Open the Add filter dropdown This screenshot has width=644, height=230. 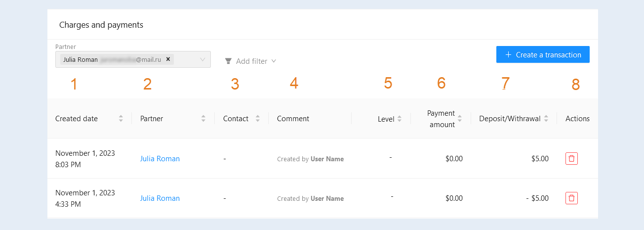(x=250, y=61)
